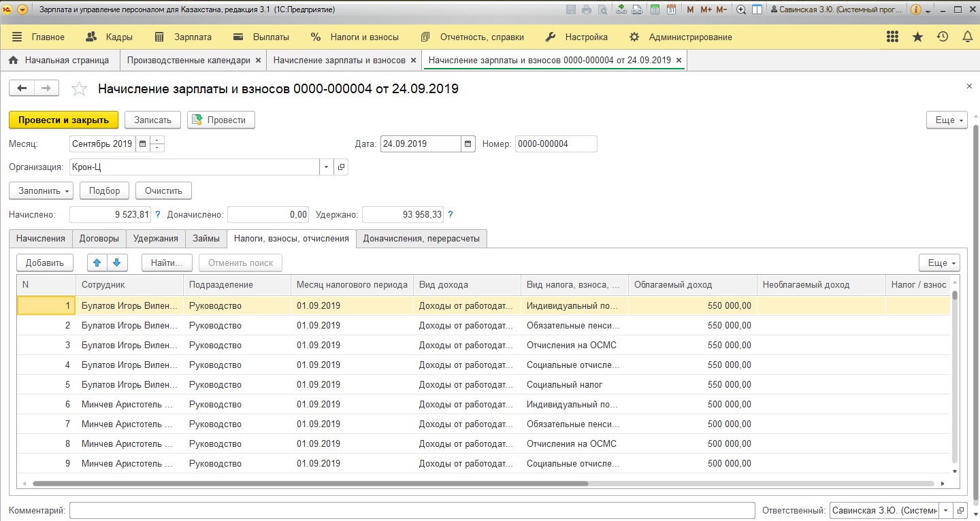This screenshot has width=980, height=521.
Task: Open print preview icon in title toolbar
Action: [602, 10]
